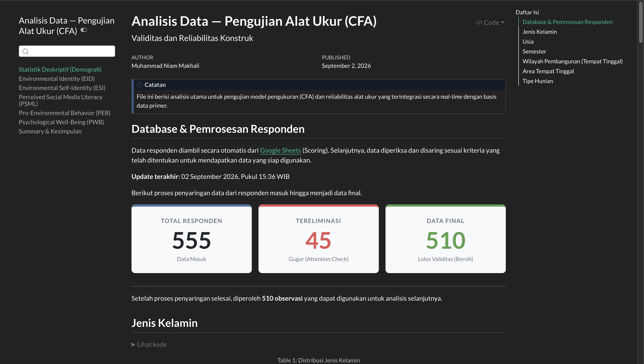Jump to Jenis Kelamin in contents
The image size is (644, 364).
540,32
